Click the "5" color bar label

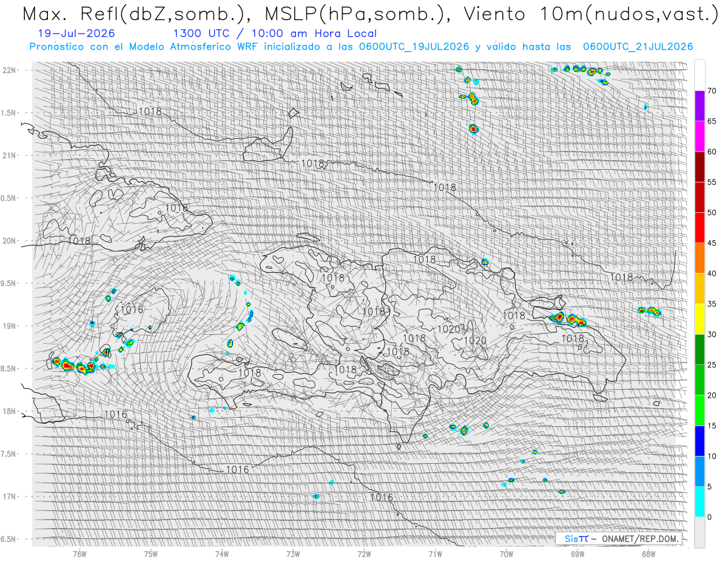[710, 486]
